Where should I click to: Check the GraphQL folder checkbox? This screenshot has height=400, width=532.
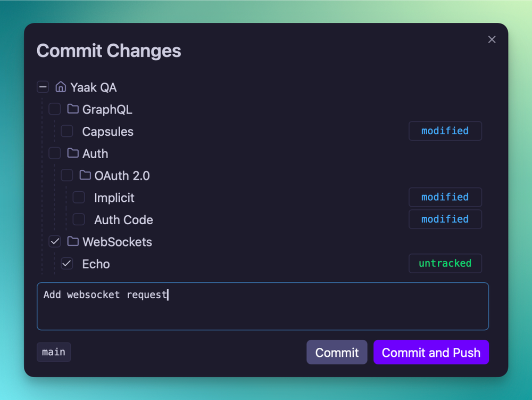(55, 109)
